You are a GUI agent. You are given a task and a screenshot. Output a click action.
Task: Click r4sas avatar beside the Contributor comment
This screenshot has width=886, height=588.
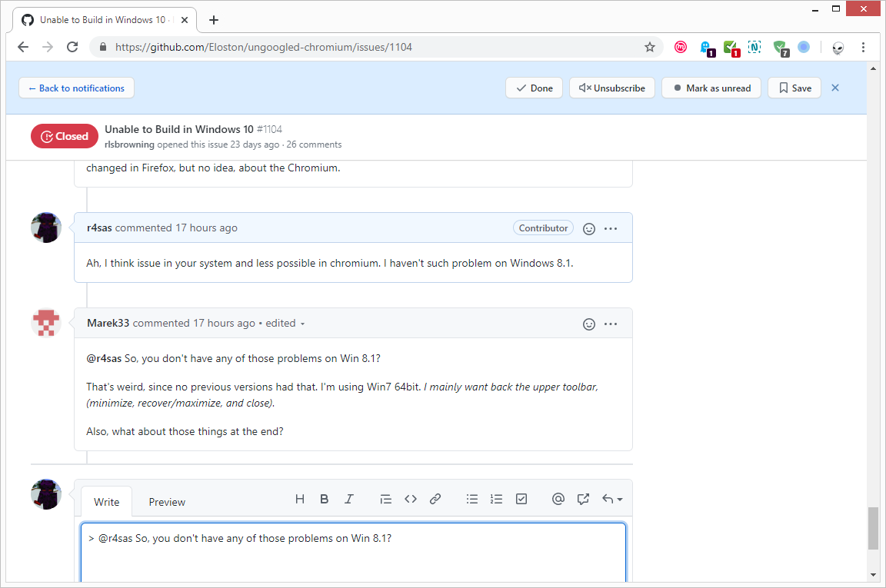(x=46, y=228)
